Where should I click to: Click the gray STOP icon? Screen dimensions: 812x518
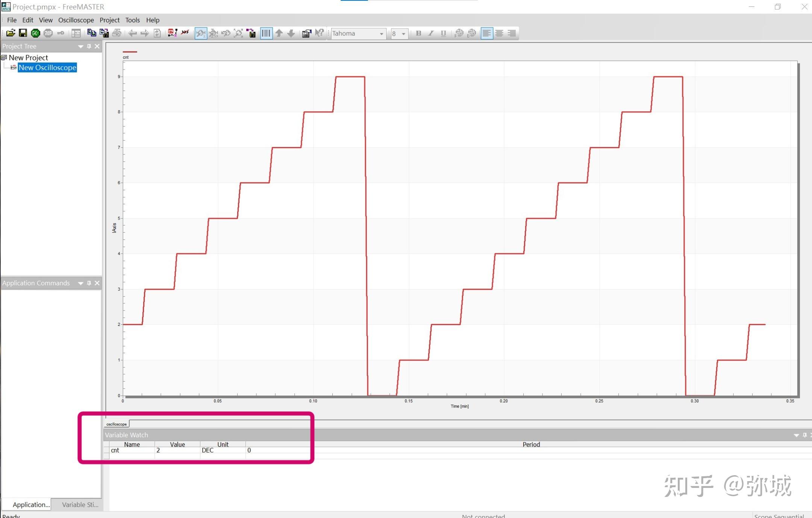click(x=48, y=33)
